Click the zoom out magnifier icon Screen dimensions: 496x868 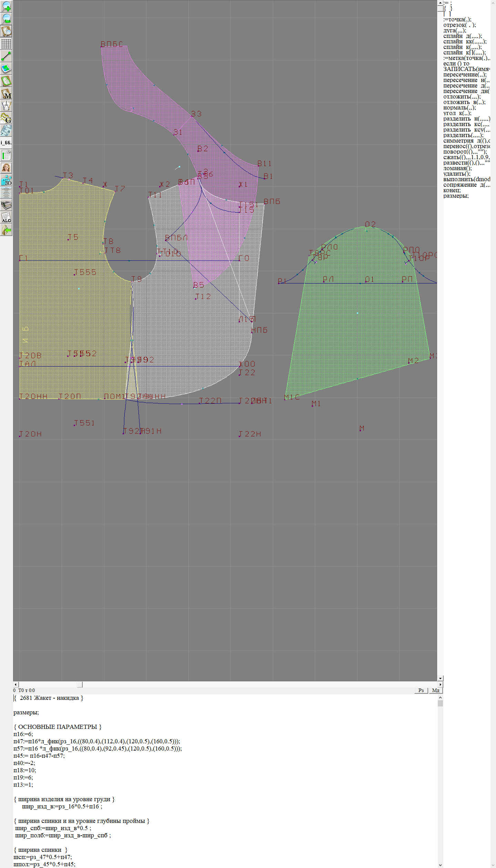coord(6,19)
